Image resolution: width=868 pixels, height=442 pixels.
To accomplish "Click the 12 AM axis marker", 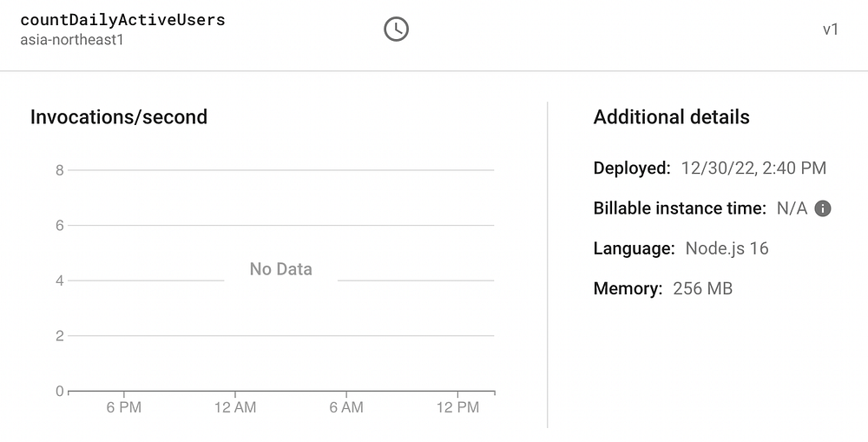I will pos(234,407).
